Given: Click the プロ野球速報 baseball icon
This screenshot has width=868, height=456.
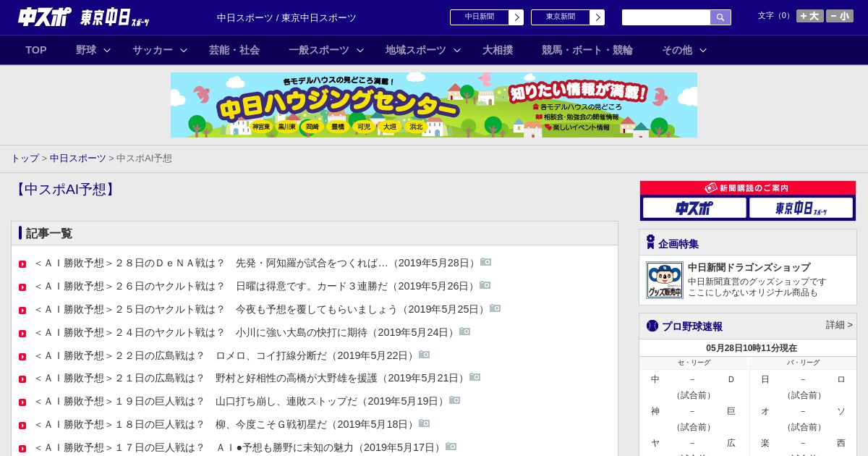Looking at the screenshot, I should coord(652,326).
